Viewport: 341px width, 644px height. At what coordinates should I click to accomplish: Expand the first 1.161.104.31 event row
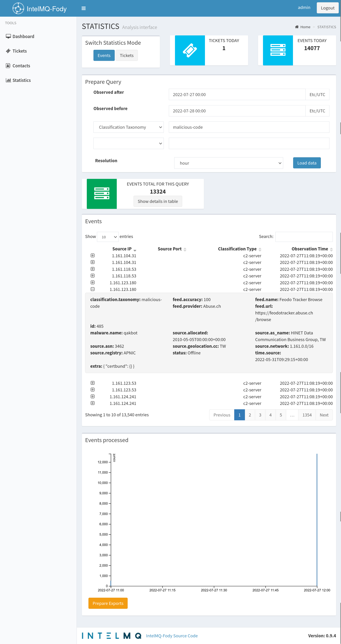click(x=93, y=255)
